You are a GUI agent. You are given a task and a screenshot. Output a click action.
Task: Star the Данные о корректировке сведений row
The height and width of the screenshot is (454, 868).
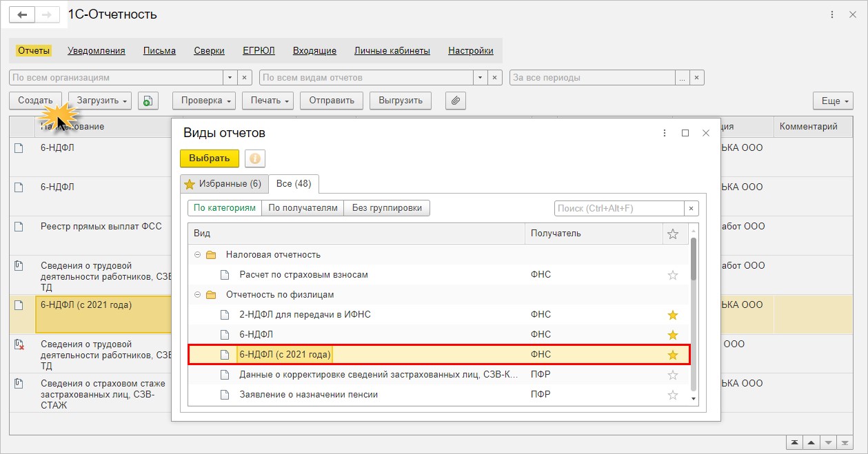point(673,375)
